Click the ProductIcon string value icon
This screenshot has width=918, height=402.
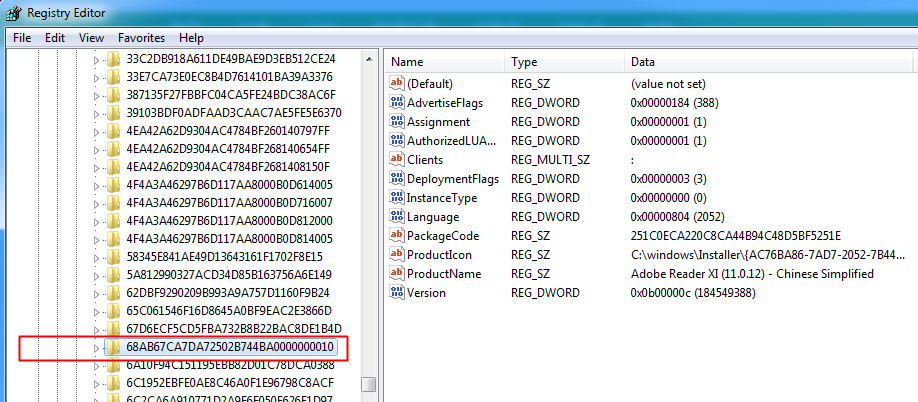(397, 255)
